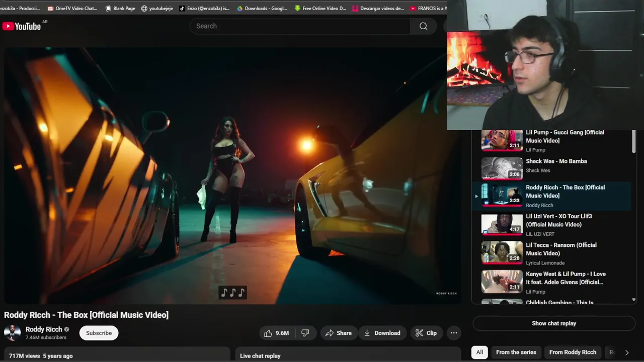
Task: Open the Roddy Ricch channel avatar
Action: [x=12, y=333]
